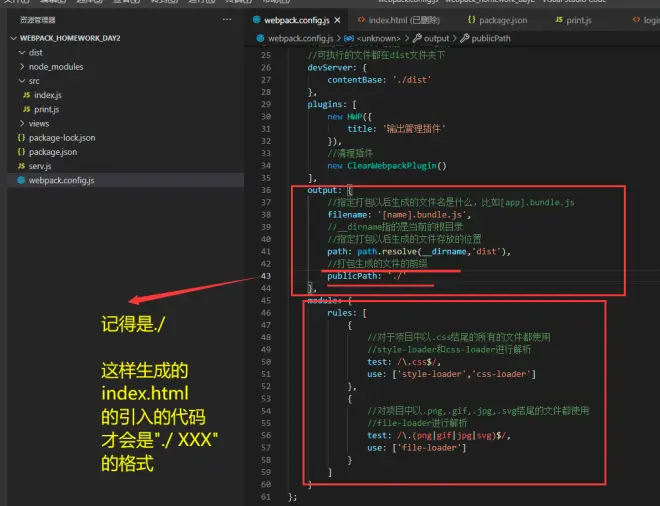
Task: Select webpack.config.js in the file explorer
Action: [61, 180]
